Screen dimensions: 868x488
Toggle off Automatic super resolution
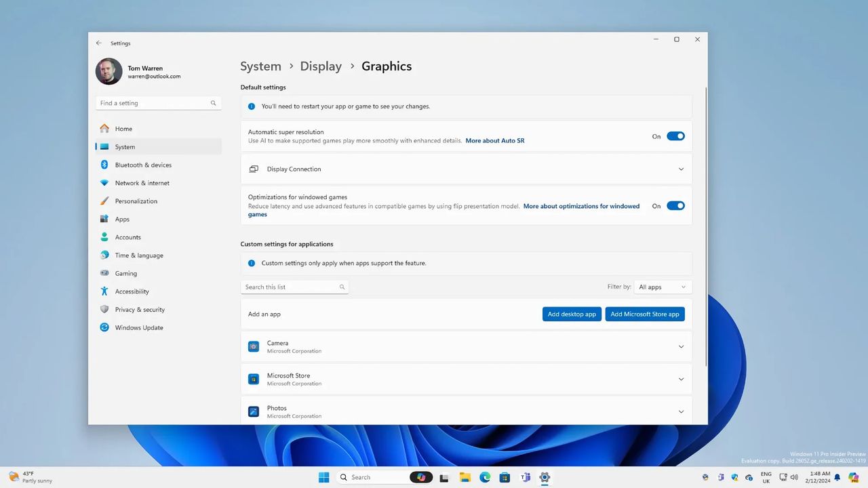[675, 136]
